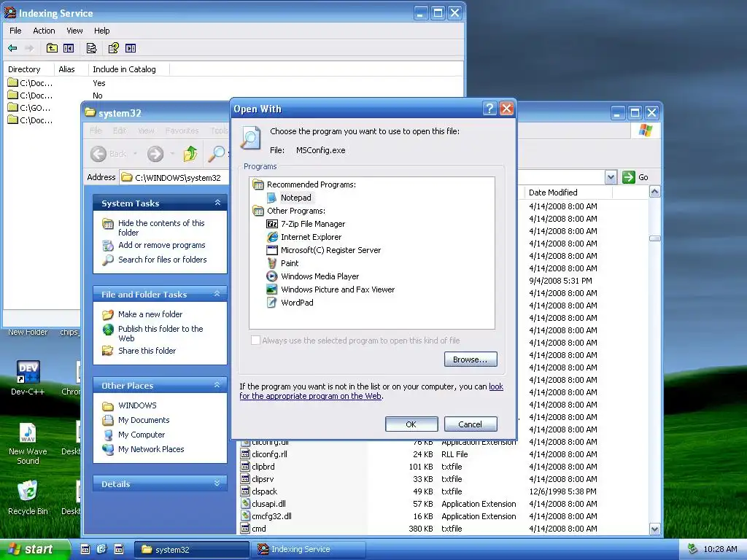This screenshot has height=560, width=747.
Task: Select Windows Media Player in program list
Action: pyautogui.click(x=320, y=276)
